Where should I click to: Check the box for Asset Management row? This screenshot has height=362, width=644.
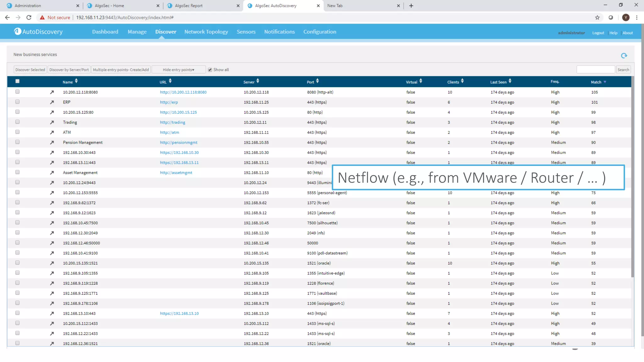point(17,172)
